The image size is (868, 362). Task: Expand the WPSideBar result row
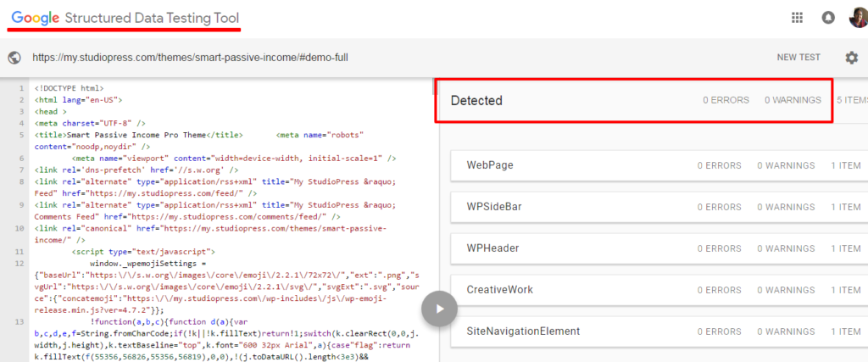click(x=659, y=207)
